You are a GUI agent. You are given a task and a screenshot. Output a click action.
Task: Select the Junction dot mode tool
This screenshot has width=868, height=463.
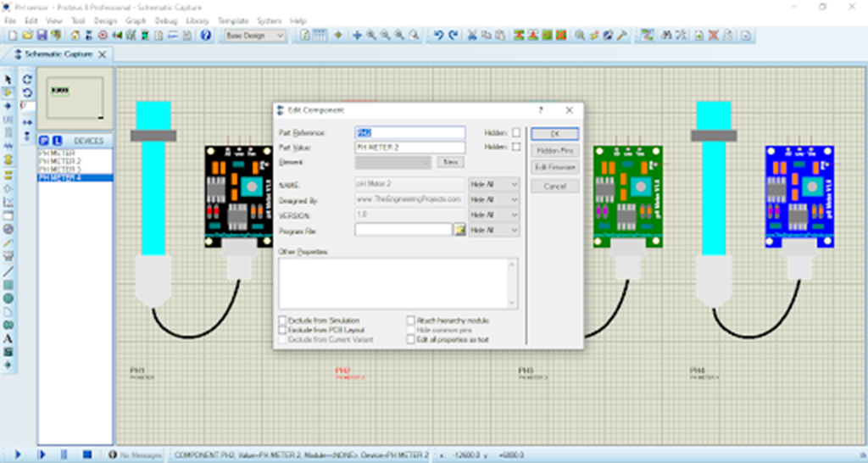pos(8,106)
